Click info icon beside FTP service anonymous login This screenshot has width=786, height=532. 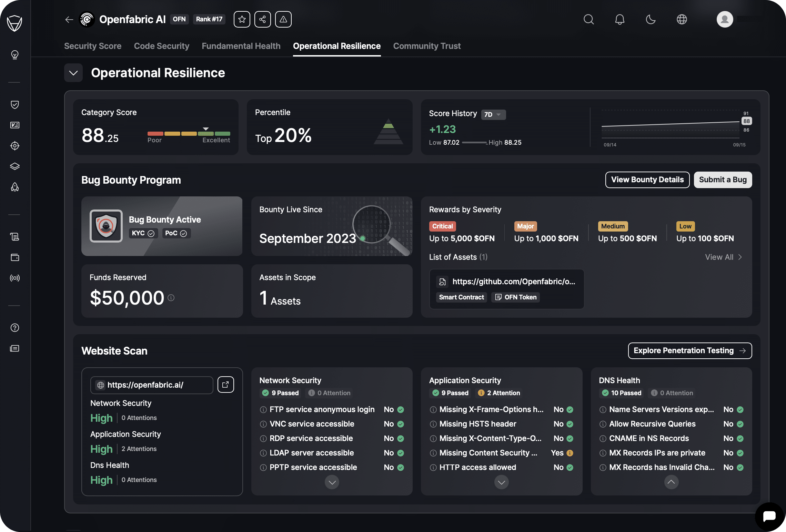(x=263, y=410)
